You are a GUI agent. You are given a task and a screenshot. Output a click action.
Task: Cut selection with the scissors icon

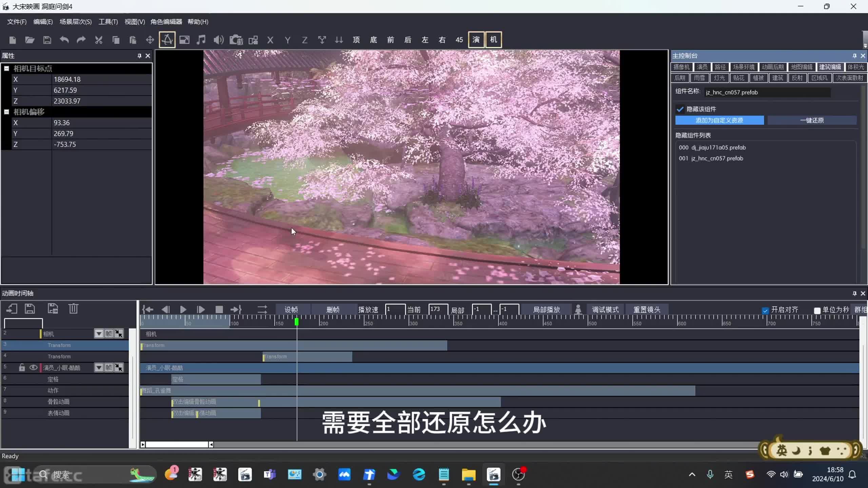[x=99, y=40]
